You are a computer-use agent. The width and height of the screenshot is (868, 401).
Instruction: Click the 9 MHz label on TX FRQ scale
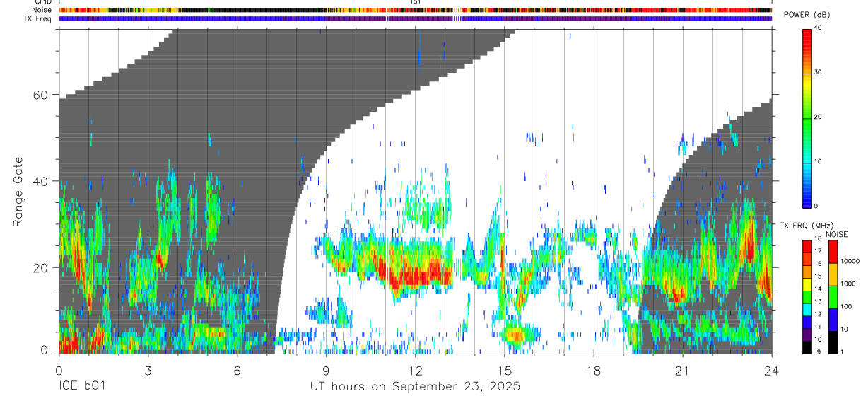coord(820,351)
